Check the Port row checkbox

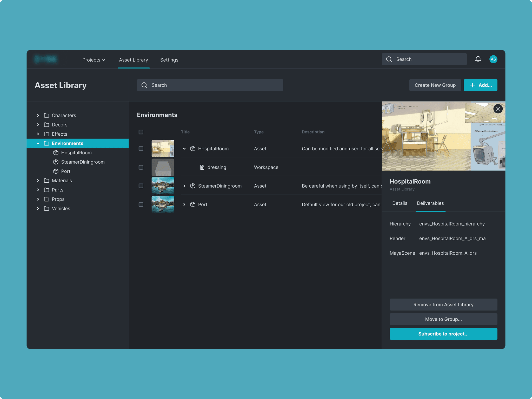tap(141, 204)
